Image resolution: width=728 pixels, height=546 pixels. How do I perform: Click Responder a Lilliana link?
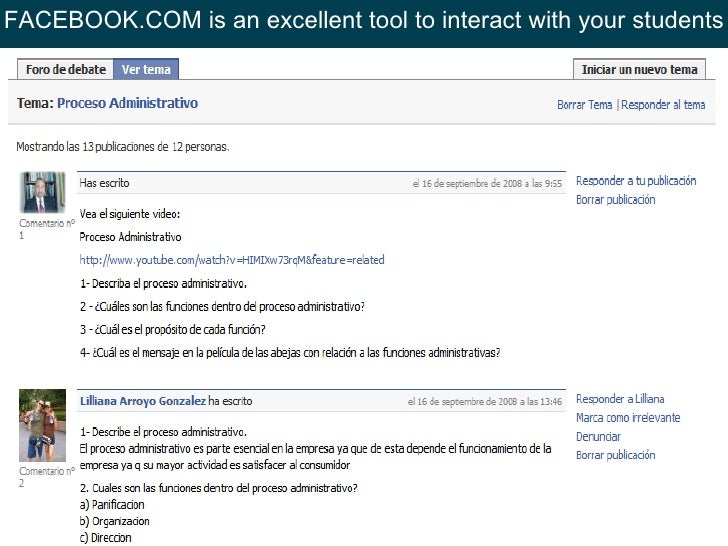point(619,399)
